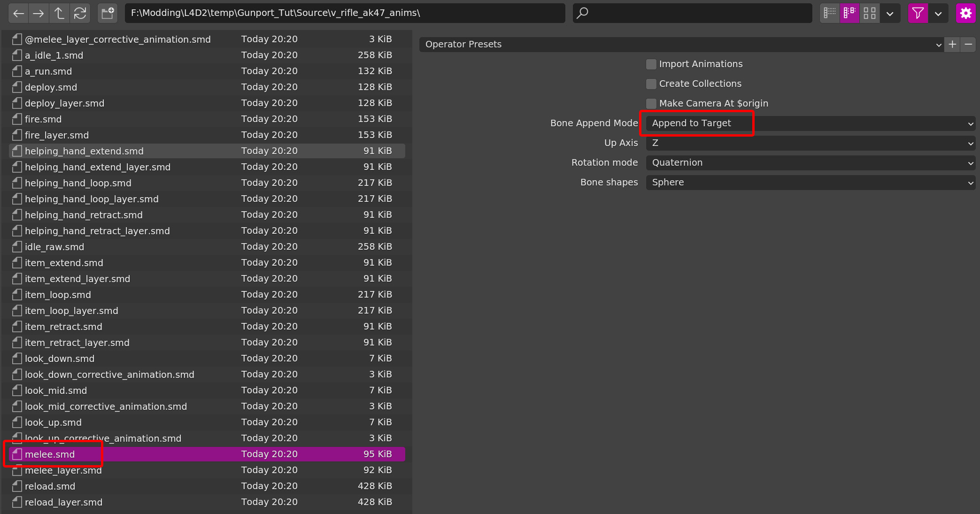Switch to thumbnails display mode

pos(870,13)
